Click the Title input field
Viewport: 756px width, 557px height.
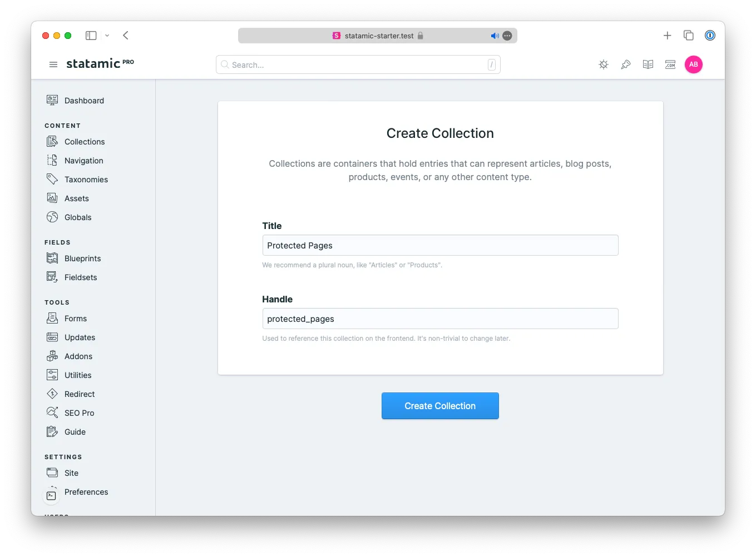440,245
